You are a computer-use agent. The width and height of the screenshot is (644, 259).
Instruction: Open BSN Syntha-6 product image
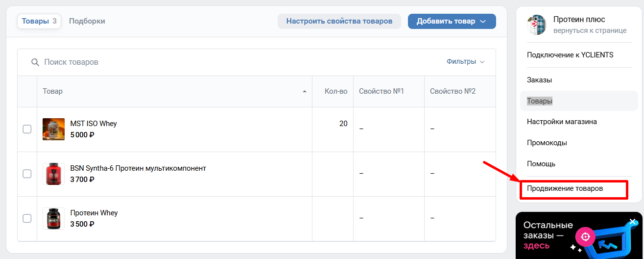(53, 174)
